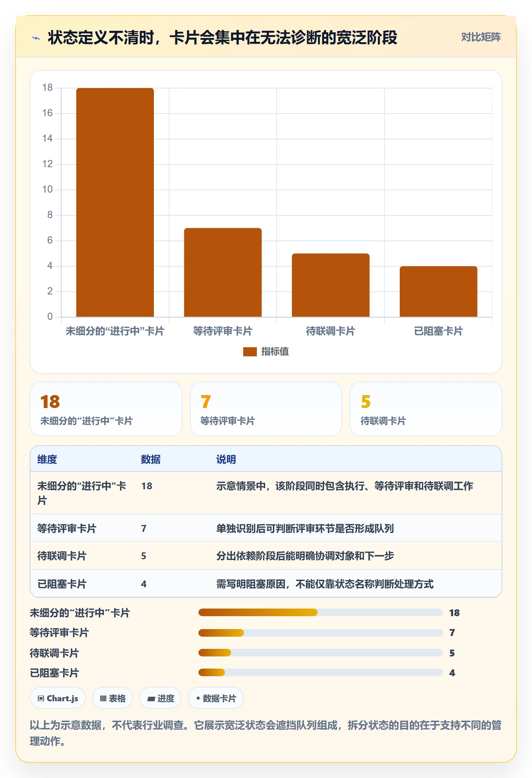Click the Chart.js tag chip
Image resolution: width=532 pixels, height=778 pixels.
[x=58, y=698]
